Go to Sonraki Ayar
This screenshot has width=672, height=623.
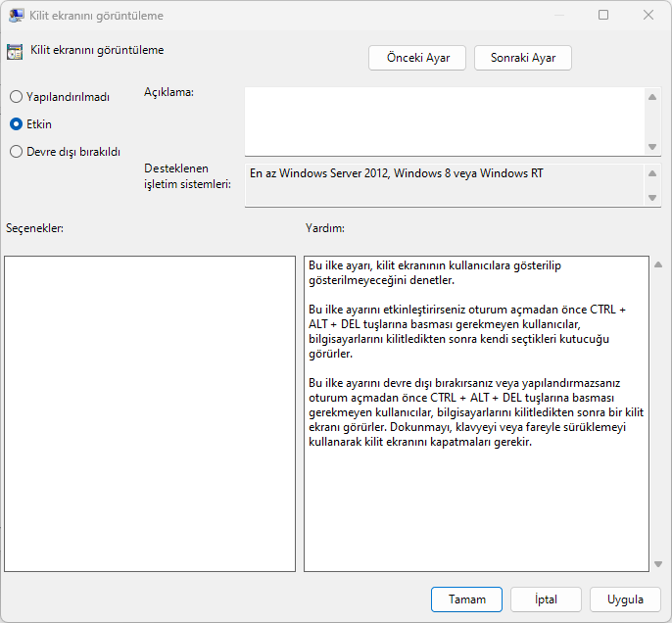[523, 58]
